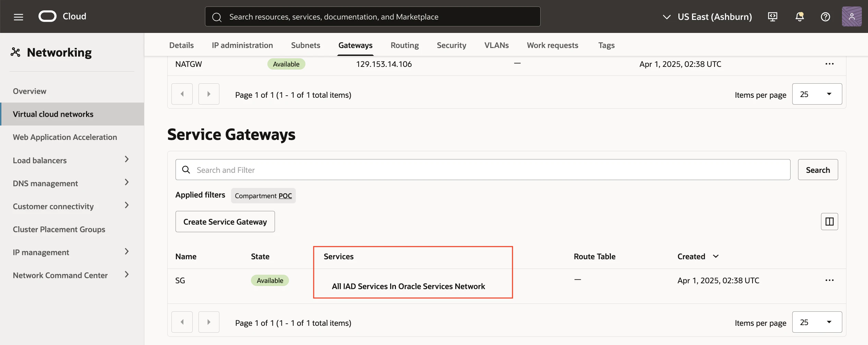Go to next page of NAT gateways
Image resolution: width=868 pixels, height=345 pixels.
pos(209,94)
